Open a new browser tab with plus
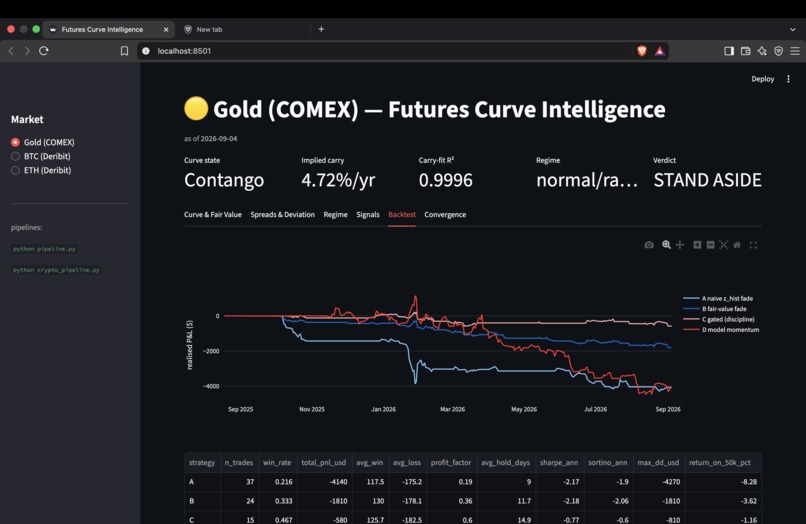The image size is (806, 524). (x=321, y=29)
